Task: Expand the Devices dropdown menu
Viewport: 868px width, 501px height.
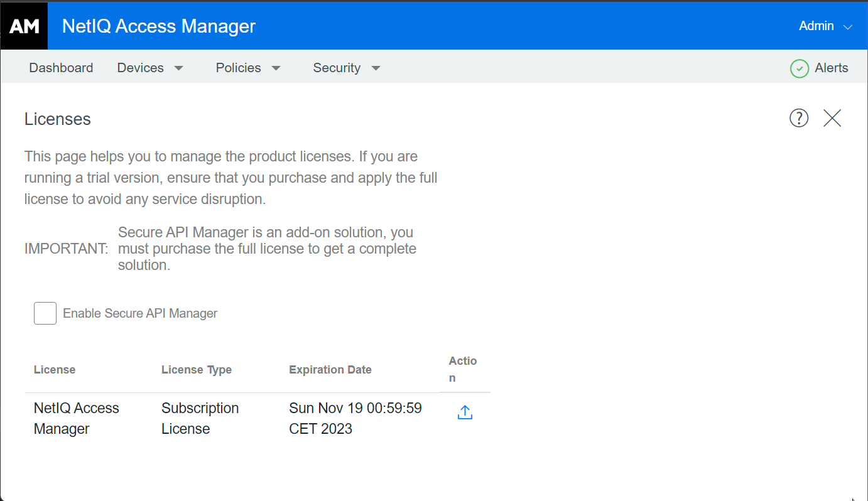Action: coord(151,68)
